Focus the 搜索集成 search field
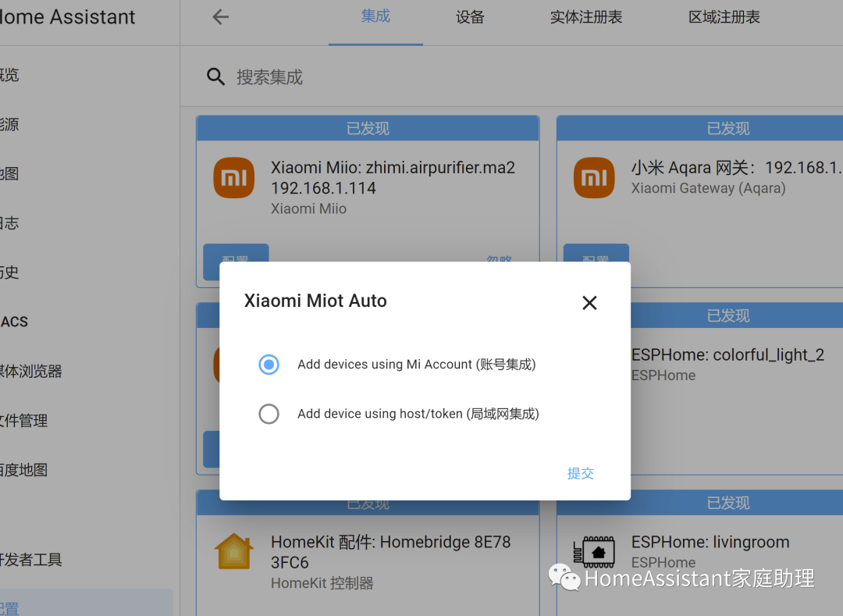 tap(468, 77)
